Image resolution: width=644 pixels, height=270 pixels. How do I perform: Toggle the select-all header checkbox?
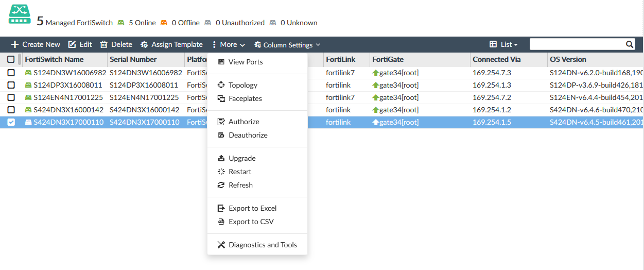pos(11,59)
